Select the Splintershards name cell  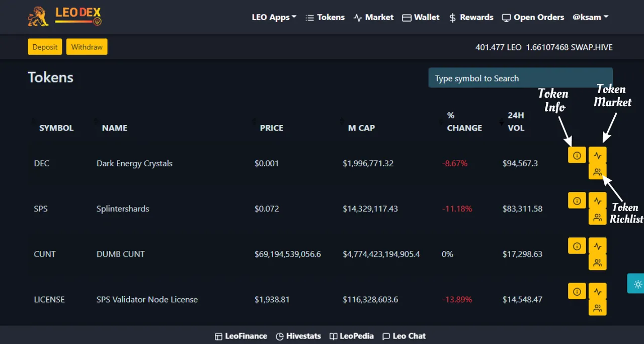click(123, 209)
